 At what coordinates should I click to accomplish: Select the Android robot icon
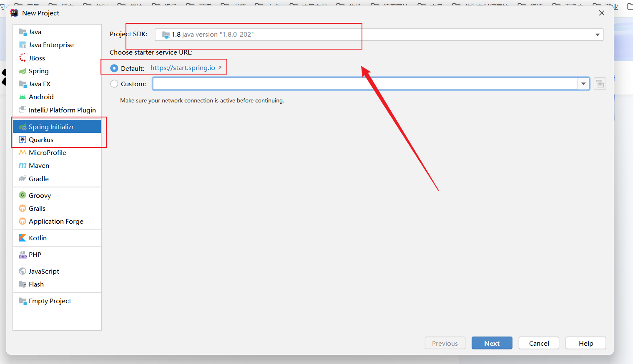pyautogui.click(x=23, y=97)
